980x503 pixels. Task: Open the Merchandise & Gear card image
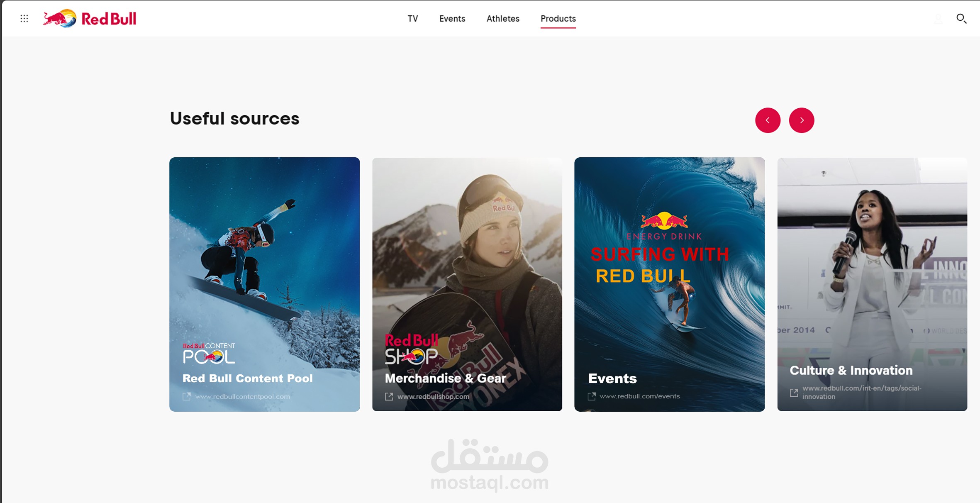[467, 284]
